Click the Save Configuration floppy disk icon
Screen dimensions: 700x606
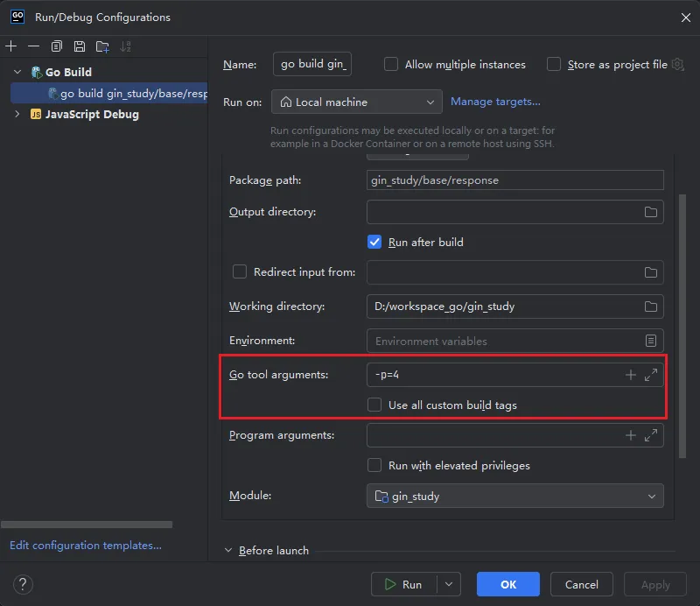80,46
